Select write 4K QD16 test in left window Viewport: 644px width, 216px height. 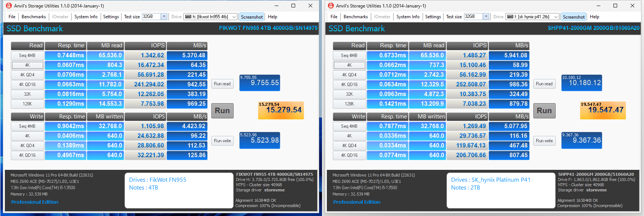28,155
